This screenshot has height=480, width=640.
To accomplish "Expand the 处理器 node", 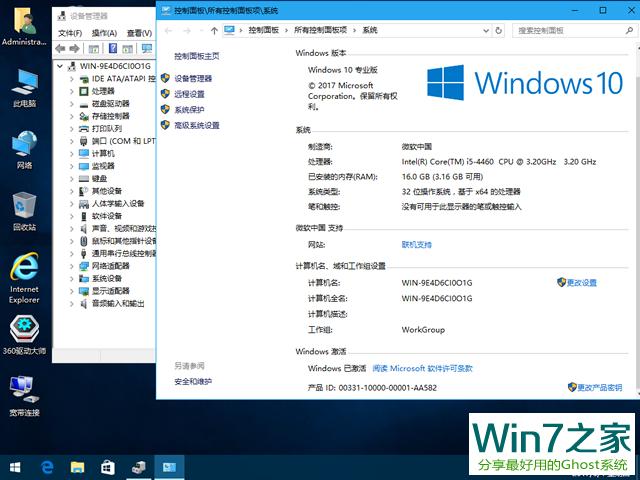I will pyautogui.click(x=71, y=91).
